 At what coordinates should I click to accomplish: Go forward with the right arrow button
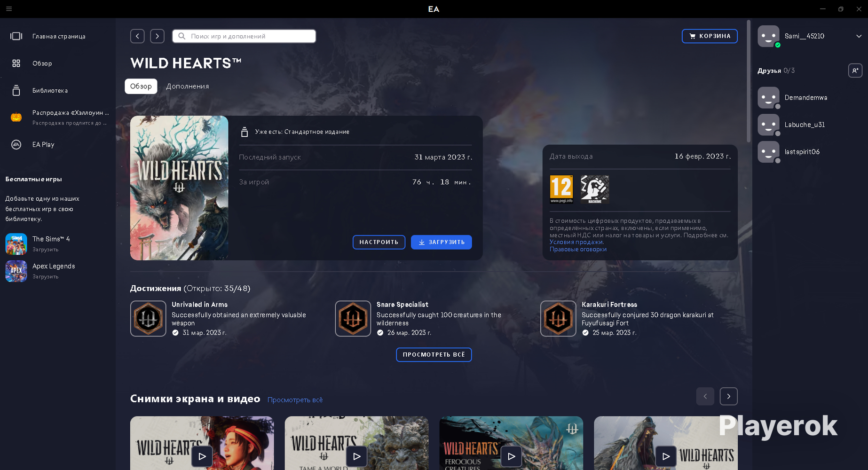[157, 36]
